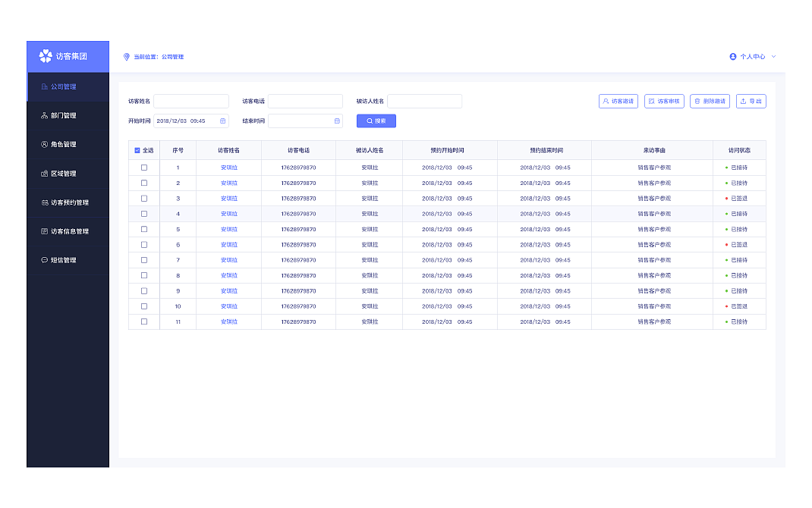Open visitor link 安琪拉 in row 11
Screen dimensions: 812x508
229,321
